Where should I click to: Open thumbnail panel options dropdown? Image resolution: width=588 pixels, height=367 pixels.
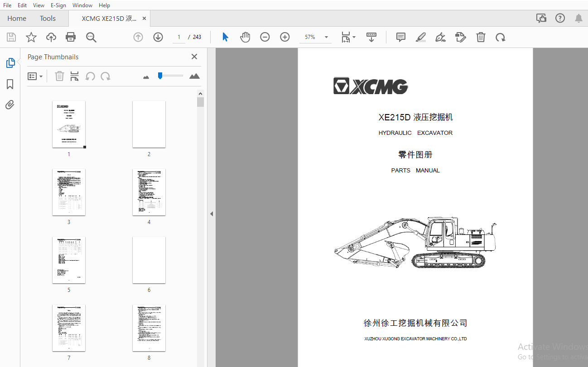pos(35,76)
